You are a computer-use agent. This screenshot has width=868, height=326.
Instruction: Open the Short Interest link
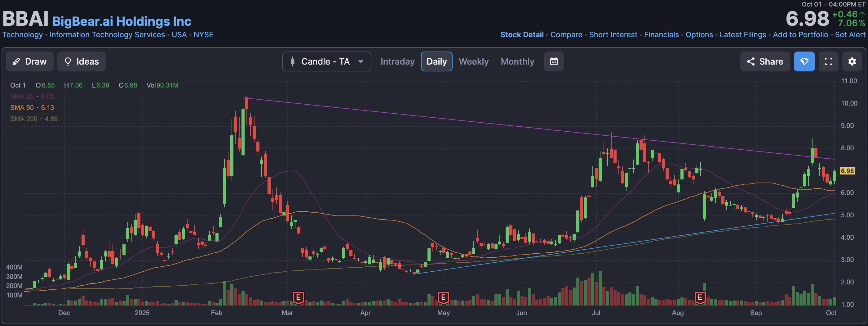[x=613, y=35]
